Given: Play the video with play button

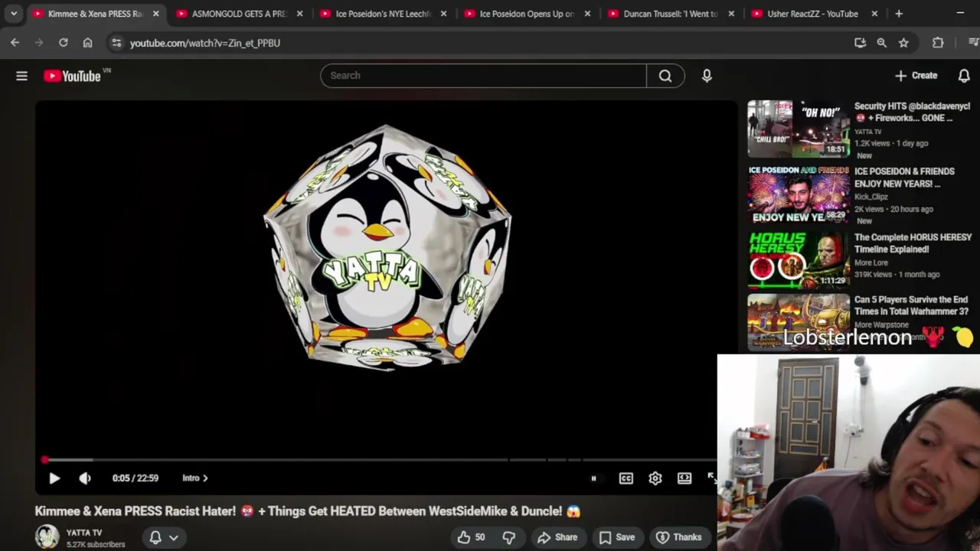Looking at the screenshot, I should (x=54, y=478).
